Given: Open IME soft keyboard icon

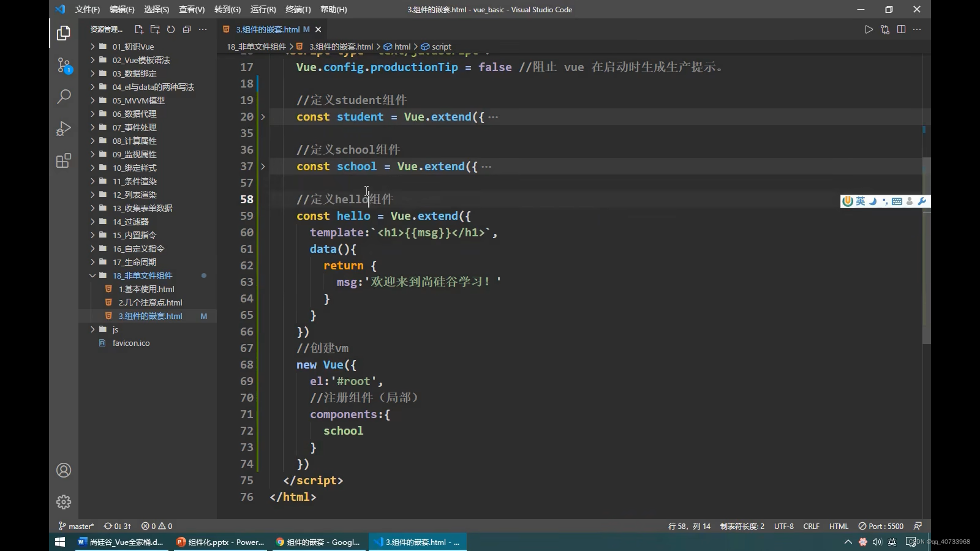Looking at the screenshot, I should tap(897, 201).
